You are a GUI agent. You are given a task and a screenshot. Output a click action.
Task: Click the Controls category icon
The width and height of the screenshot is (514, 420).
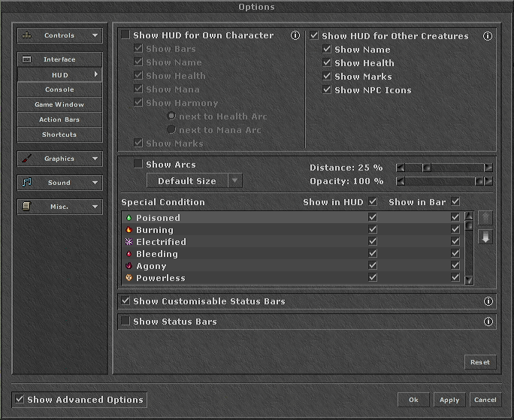click(x=26, y=35)
